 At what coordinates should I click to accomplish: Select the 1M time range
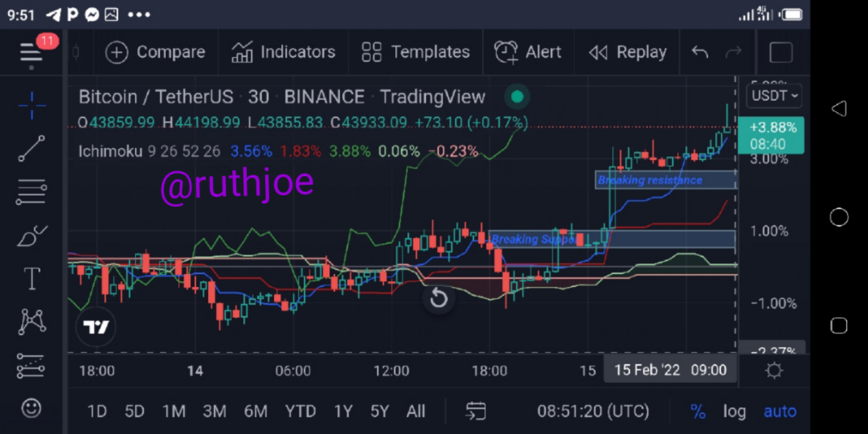pyautogui.click(x=174, y=411)
